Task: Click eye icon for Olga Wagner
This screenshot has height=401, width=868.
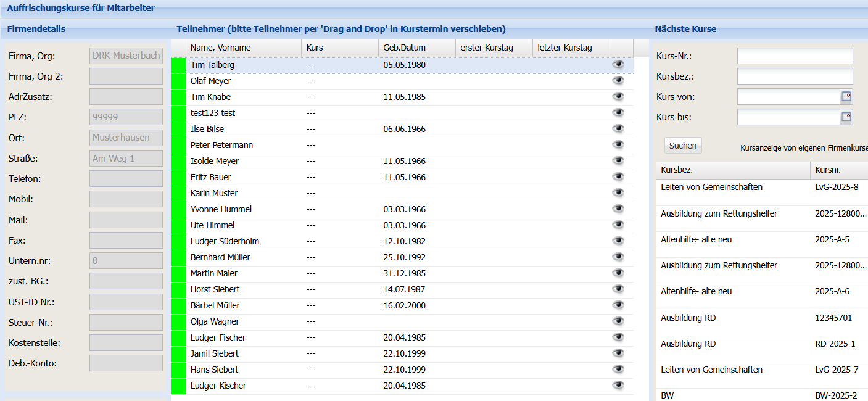Action: point(618,321)
